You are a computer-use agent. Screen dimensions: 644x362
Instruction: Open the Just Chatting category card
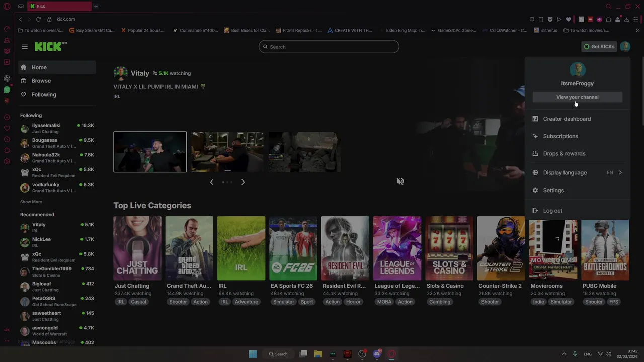(x=137, y=248)
